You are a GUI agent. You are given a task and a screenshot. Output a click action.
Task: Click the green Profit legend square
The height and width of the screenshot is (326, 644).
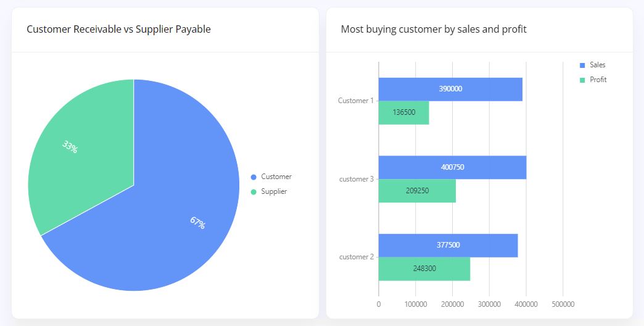pyautogui.click(x=582, y=80)
